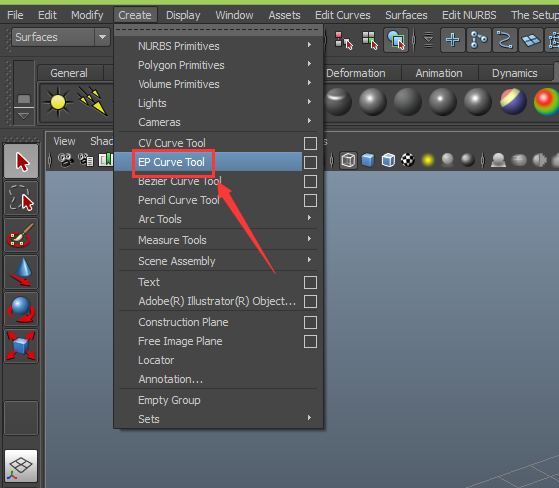Click the select by component type icon
Screen dimensions: 559x488
pyautogui.click(x=396, y=40)
